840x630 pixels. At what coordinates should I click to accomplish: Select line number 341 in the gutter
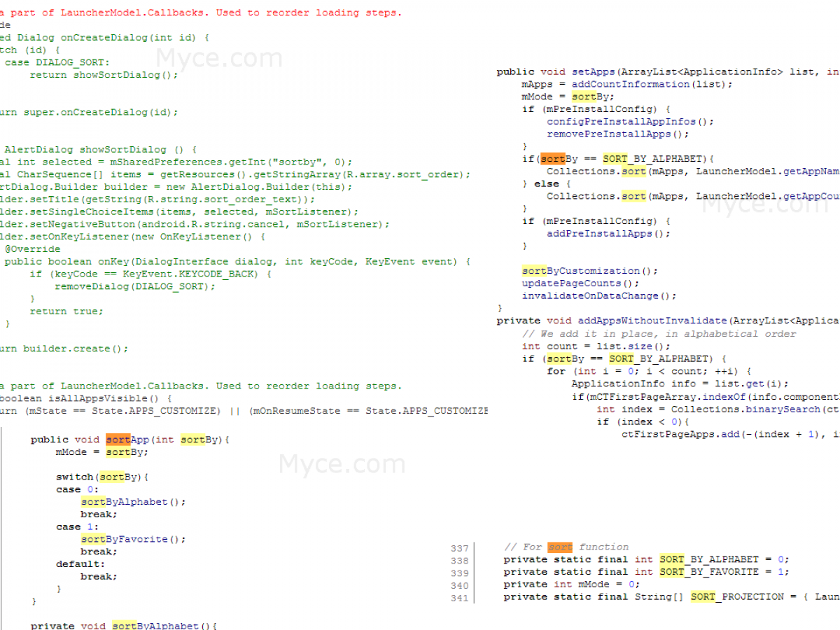coord(459,598)
